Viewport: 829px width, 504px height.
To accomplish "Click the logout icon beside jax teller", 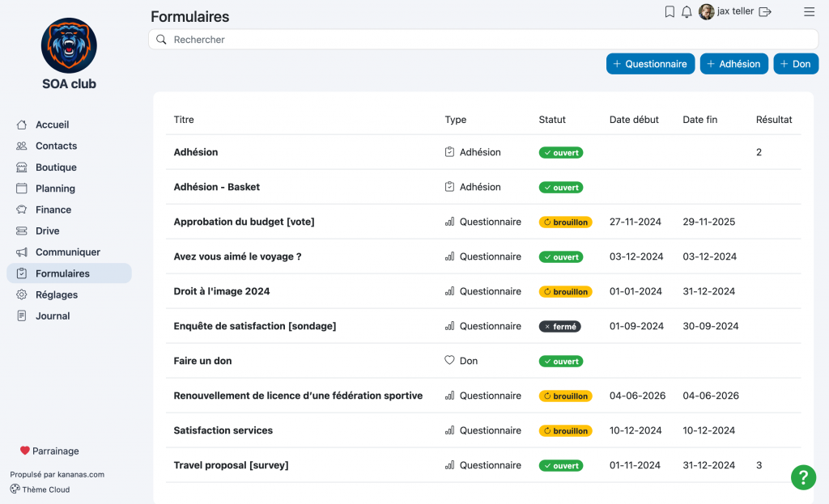I will pos(765,11).
